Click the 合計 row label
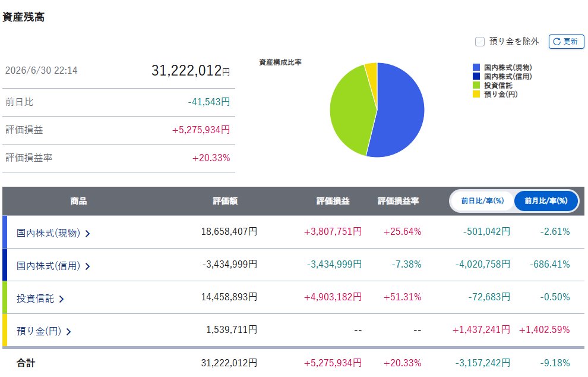Viewport: 588px width, 377px height. point(26,363)
